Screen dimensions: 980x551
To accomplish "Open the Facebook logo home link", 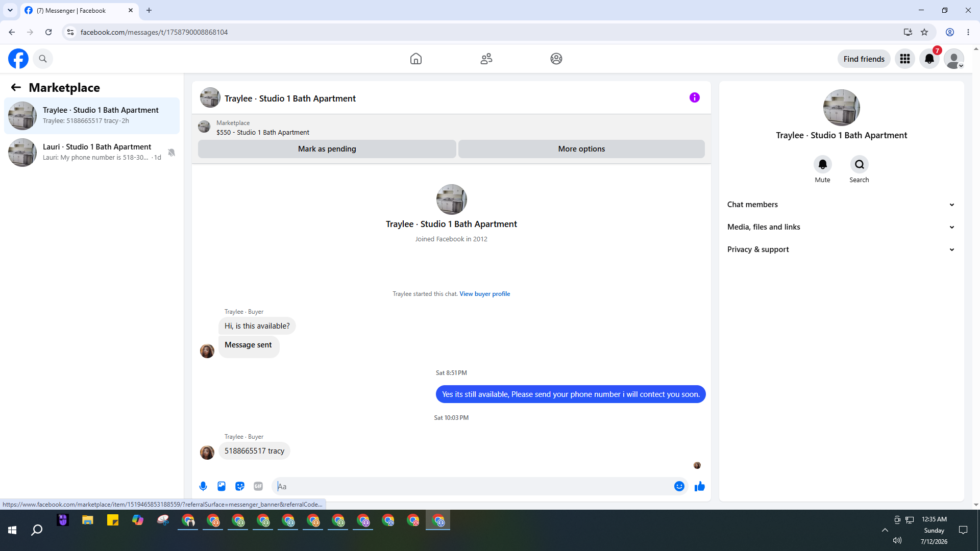I will pyautogui.click(x=18, y=59).
